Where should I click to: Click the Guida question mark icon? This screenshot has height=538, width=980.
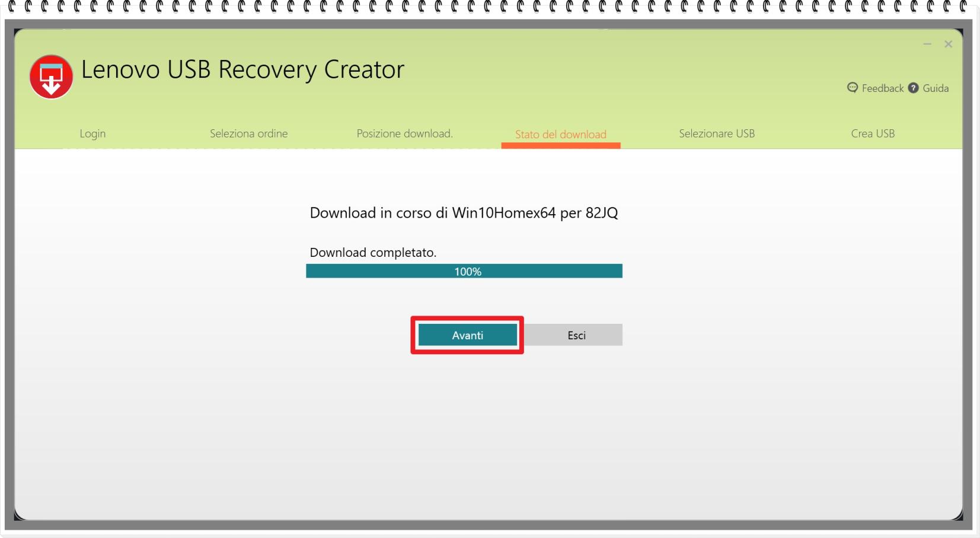coord(913,88)
